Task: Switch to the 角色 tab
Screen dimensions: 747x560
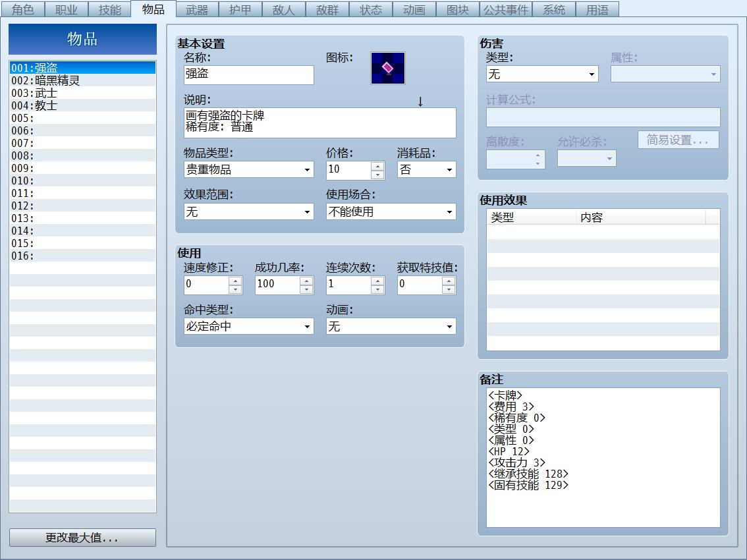Action: [x=22, y=9]
